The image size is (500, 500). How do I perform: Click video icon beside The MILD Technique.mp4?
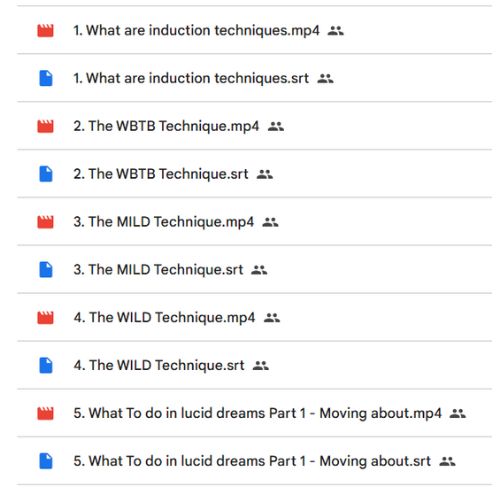coord(45,222)
